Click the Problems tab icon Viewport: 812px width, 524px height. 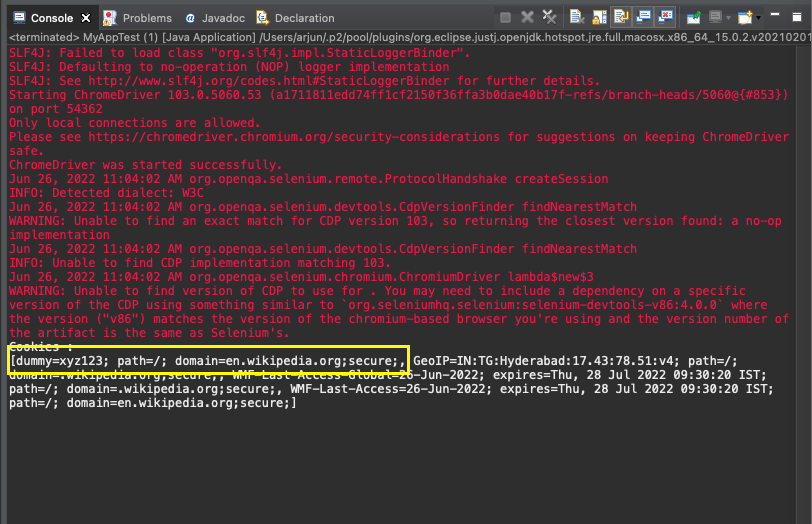(x=109, y=18)
